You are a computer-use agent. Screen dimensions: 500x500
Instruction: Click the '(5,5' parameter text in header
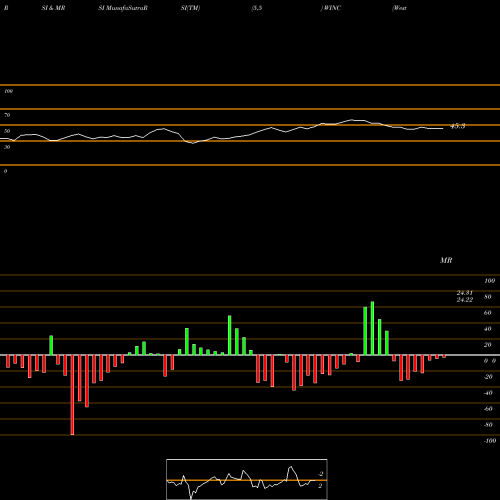[257, 8]
